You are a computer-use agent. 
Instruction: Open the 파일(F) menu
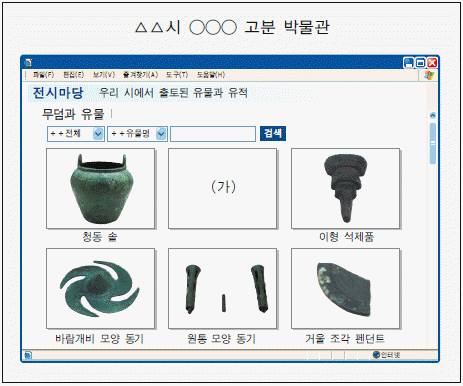click(43, 75)
